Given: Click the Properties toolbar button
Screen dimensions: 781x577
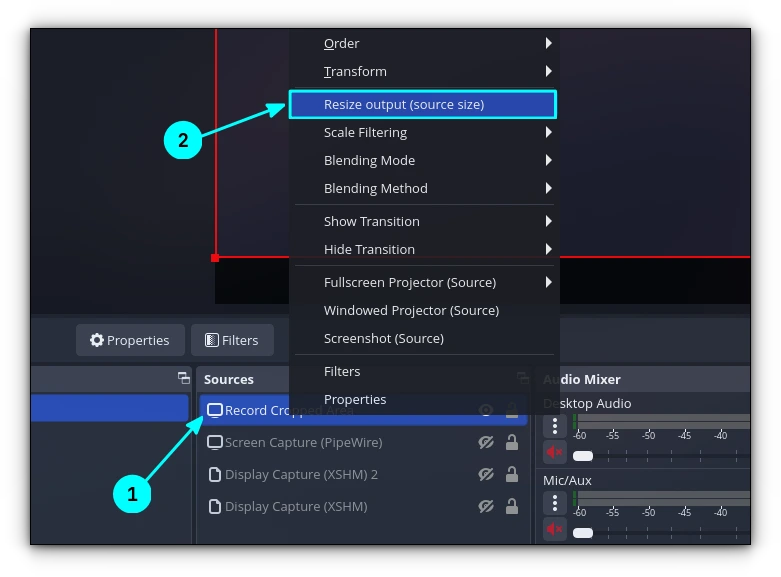Looking at the screenshot, I should 130,340.
